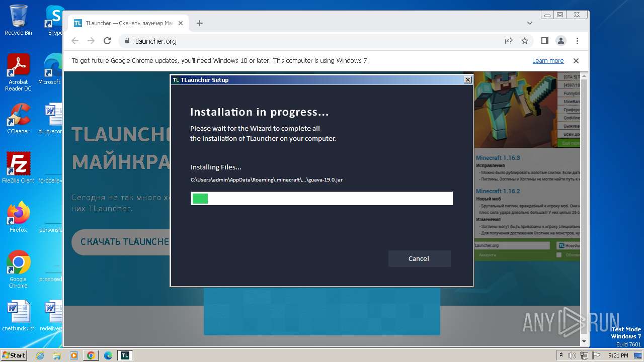Image resolution: width=644 pixels, height=362 pixels.
Task: Switch to TLauncher Setup taskbar item
Action: (x=125, y=355)
